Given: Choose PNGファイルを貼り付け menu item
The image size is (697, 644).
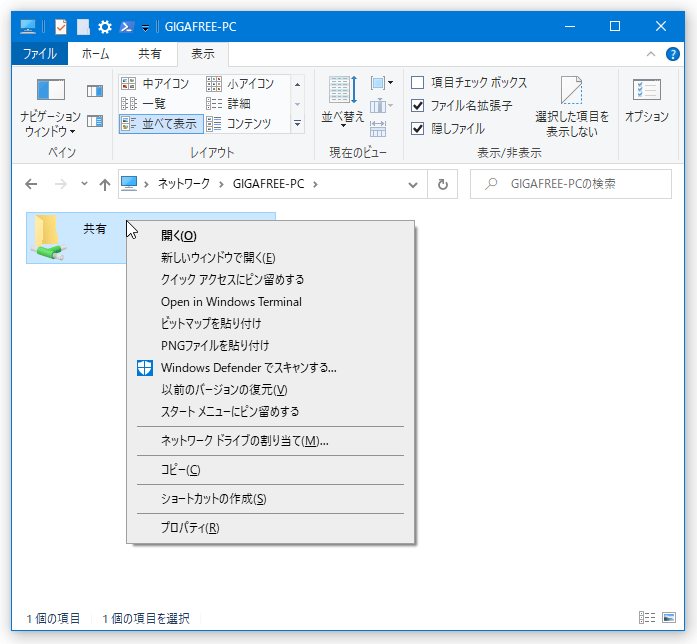Looking at the screenshot, I should click(270, 345).
